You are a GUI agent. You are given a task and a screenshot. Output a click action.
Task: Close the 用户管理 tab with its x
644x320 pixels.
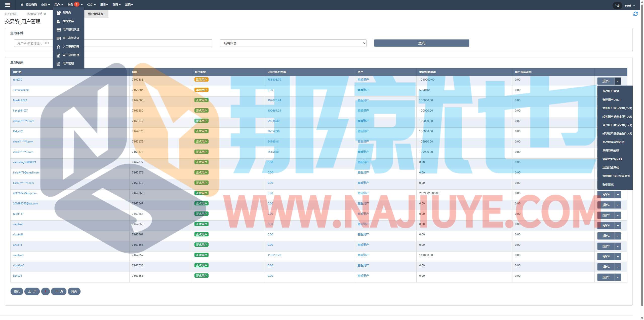click(x=102, y=14)
